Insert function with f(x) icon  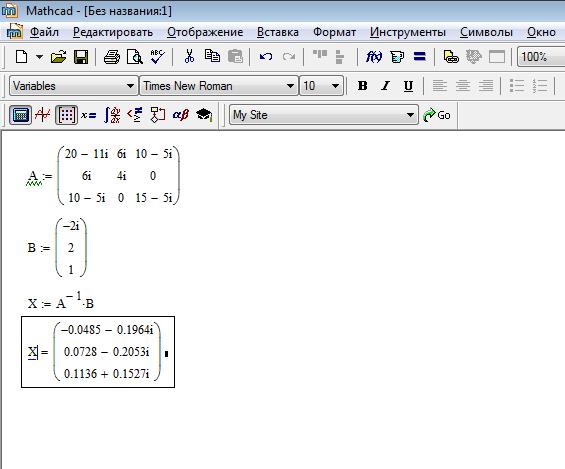coord(374,57)
